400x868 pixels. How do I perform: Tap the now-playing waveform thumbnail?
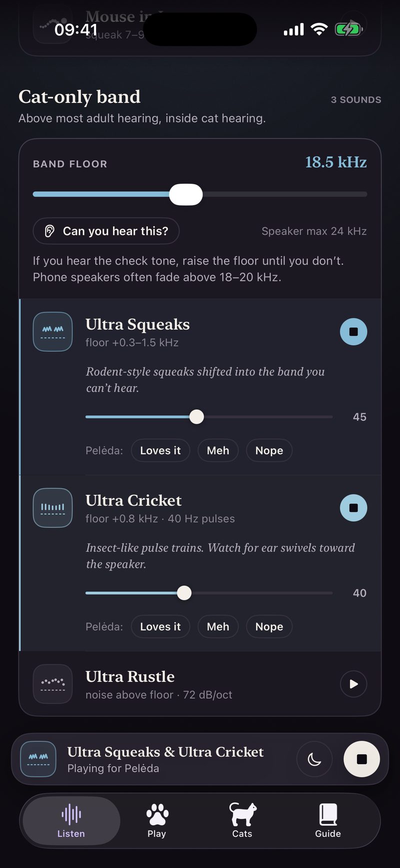click(x=38, y=759)
